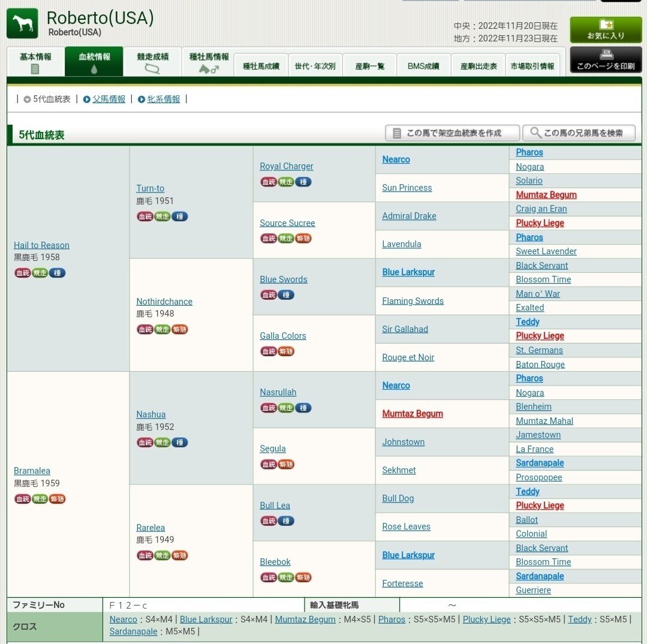This screenshot has height=644, width=647.
Task: Open 繁殖 badge under Bramalea
Action: pos(58,499)
